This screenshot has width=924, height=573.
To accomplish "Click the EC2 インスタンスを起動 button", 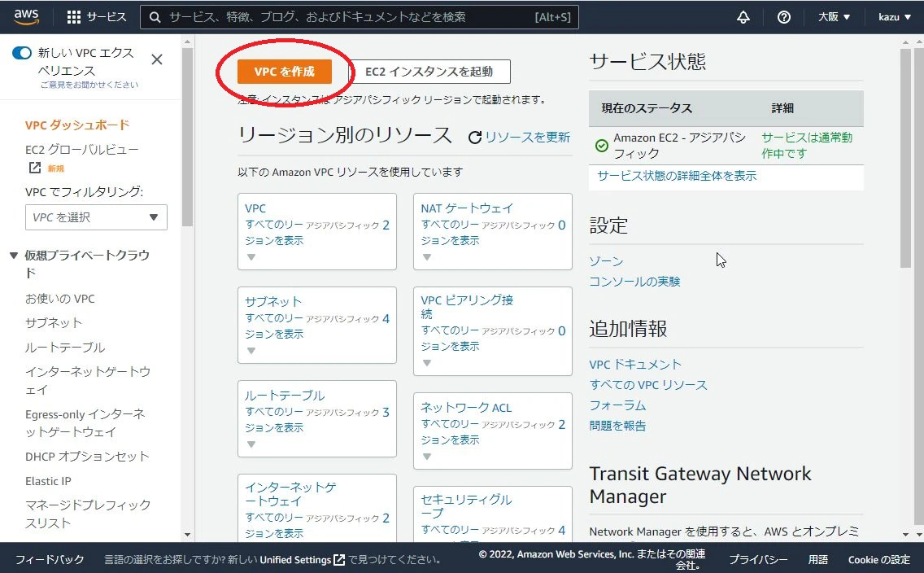I will [429, 72].
